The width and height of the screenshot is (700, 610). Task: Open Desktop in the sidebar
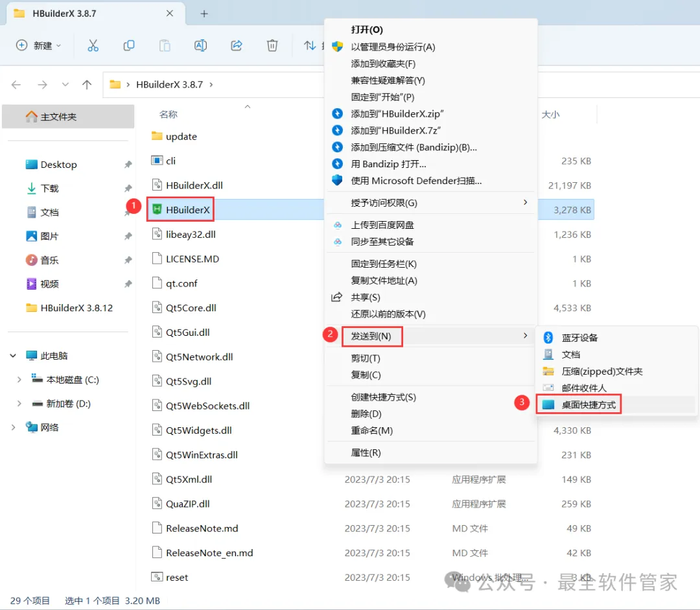point(58,165)
